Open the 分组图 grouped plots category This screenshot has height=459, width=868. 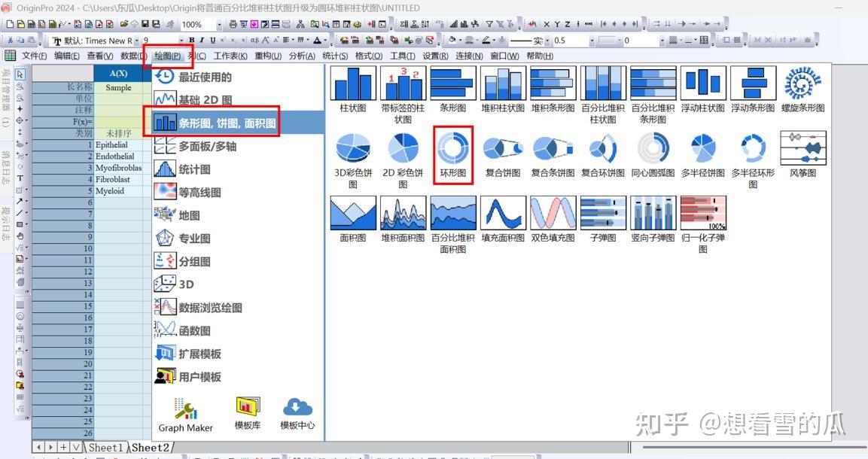pos(237,262)
